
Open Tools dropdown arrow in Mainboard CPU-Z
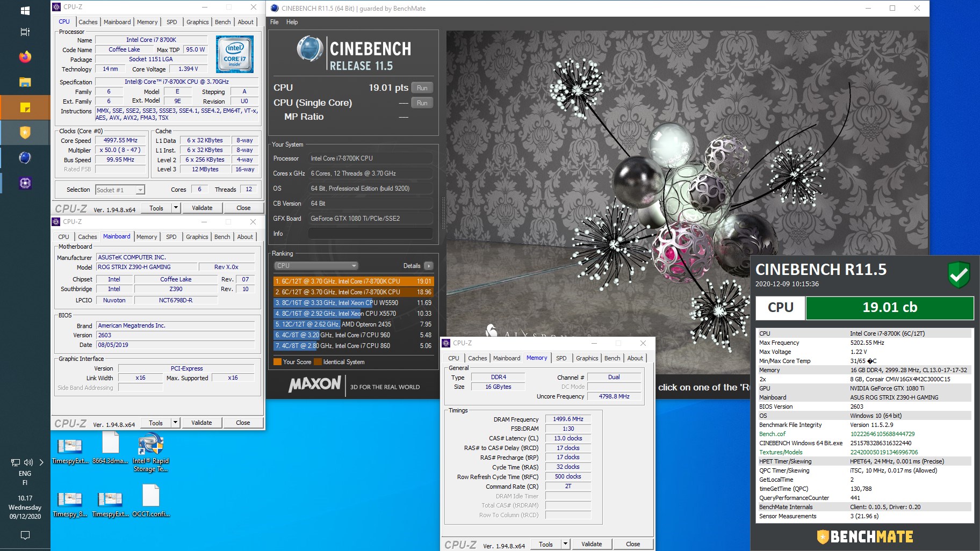pyautogui.click(x=175, y=423)
